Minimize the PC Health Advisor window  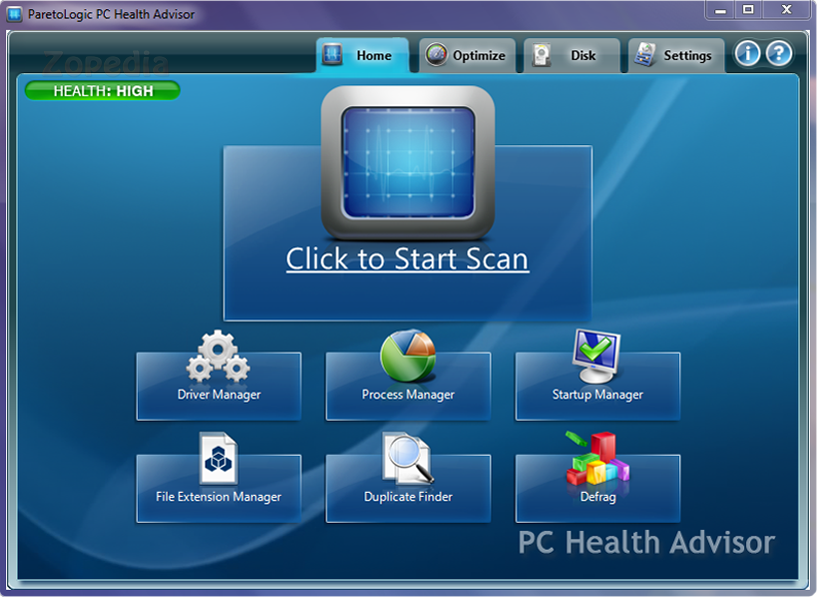721,10
